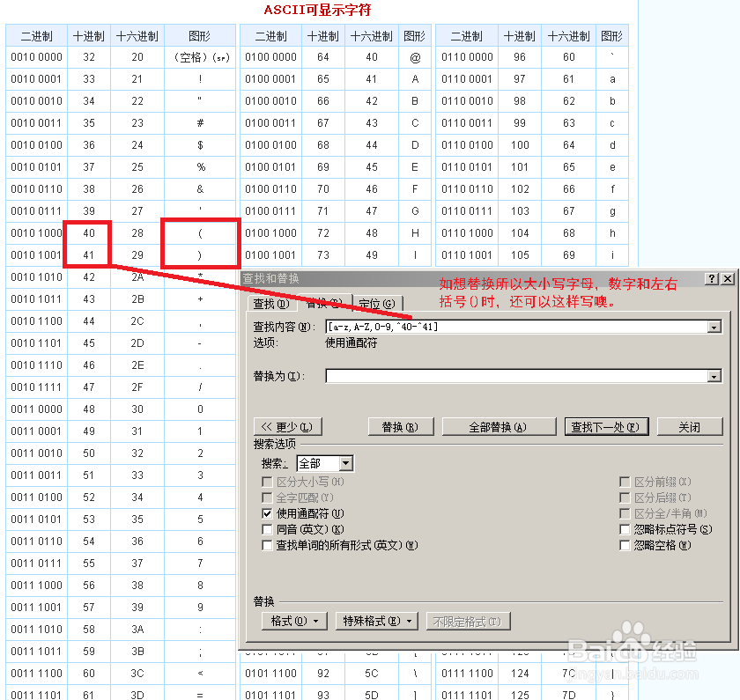Open the 格式 formatting dropdown

(x=294, y=621)
